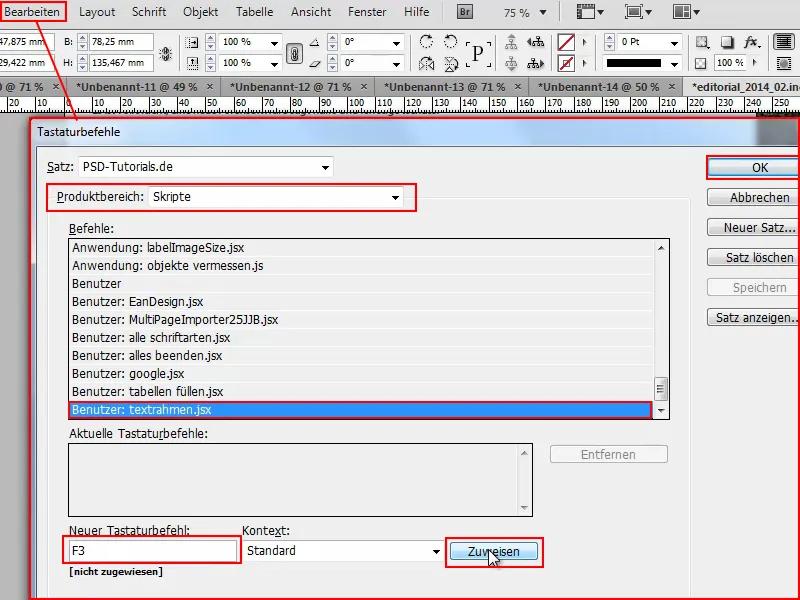The image size is (800, 600).
Task: Click the flip vertical icon
Action: [x=451, y=64]
